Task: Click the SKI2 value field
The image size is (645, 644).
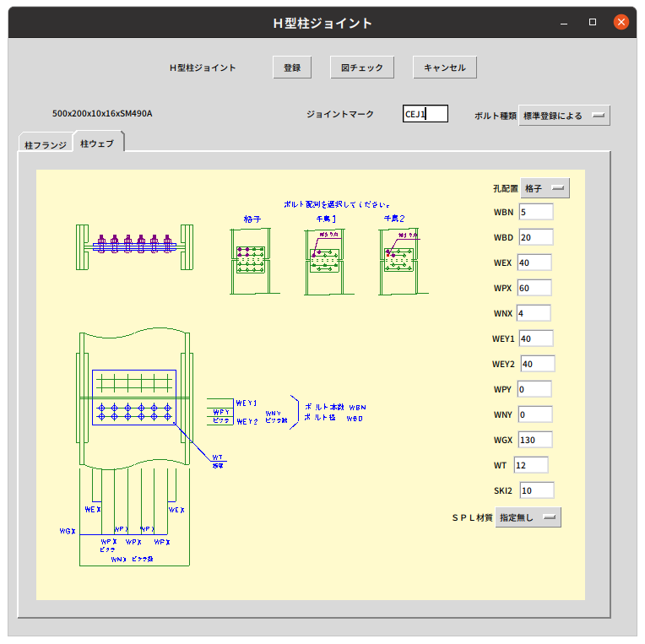Action: pos(537,490)
